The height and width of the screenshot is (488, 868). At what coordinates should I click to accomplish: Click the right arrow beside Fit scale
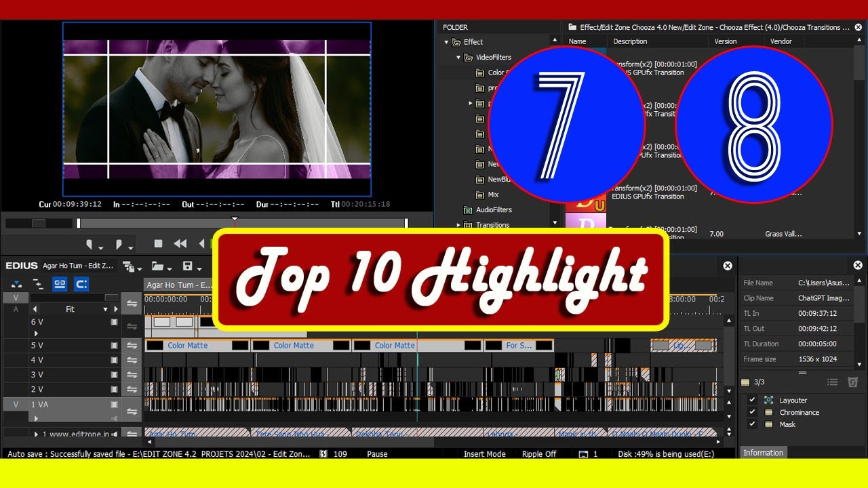coord(115,309)
